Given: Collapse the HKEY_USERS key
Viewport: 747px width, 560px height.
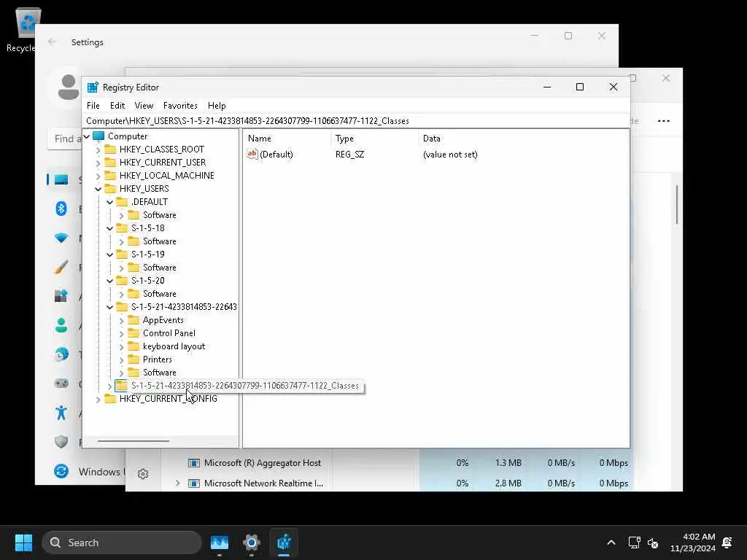Looking at the screenshot, I should [98, 189].
